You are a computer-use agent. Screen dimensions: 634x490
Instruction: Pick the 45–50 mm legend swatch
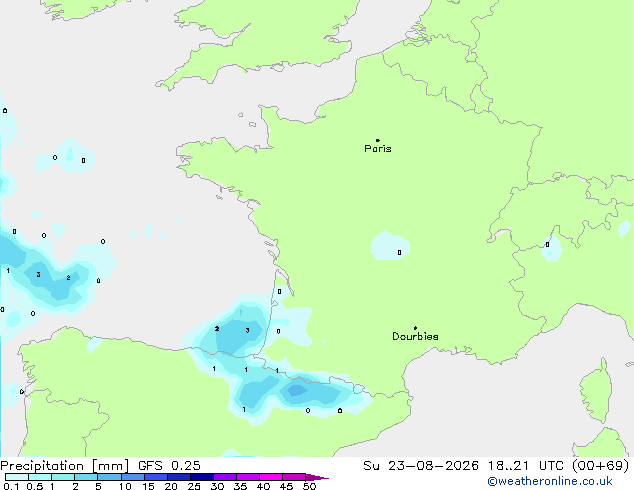pyautogui.click(x=294, y=477)
